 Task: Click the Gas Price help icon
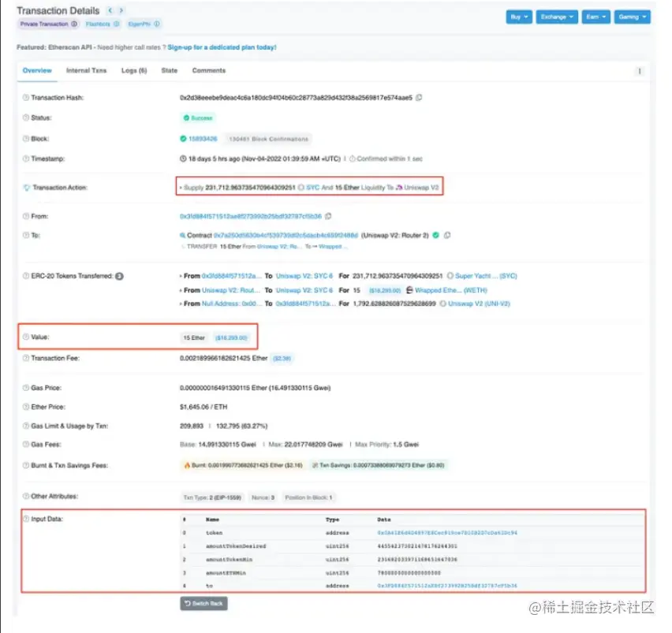26,388
